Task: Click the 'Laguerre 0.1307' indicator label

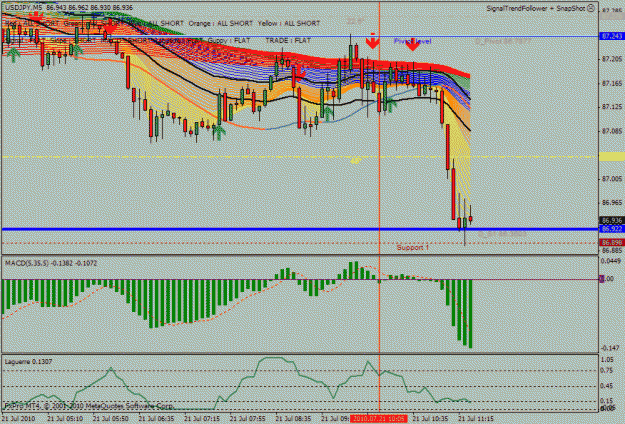Action: pos(28,362)
